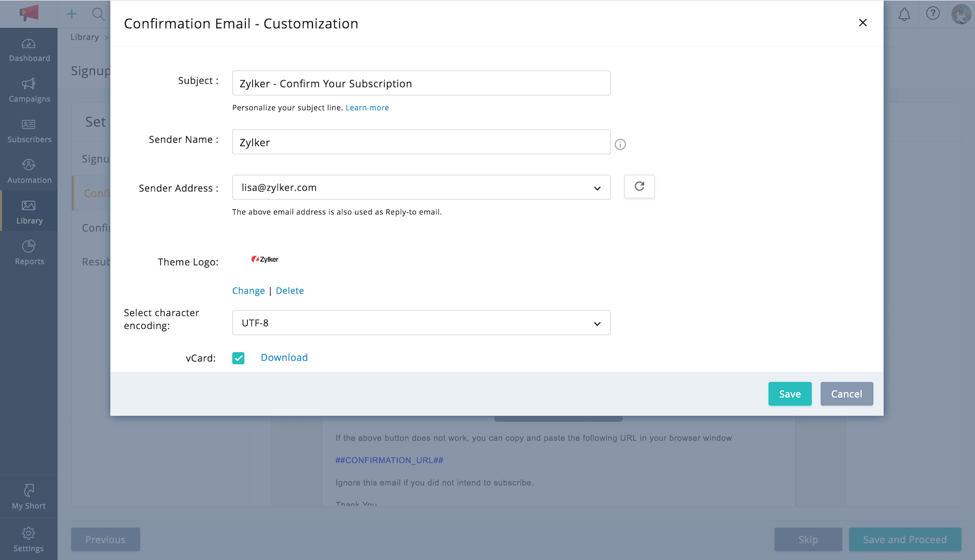975x560 pixels.
Task: Select the Campaigns sidebar icon
Action: click(28, 91)
